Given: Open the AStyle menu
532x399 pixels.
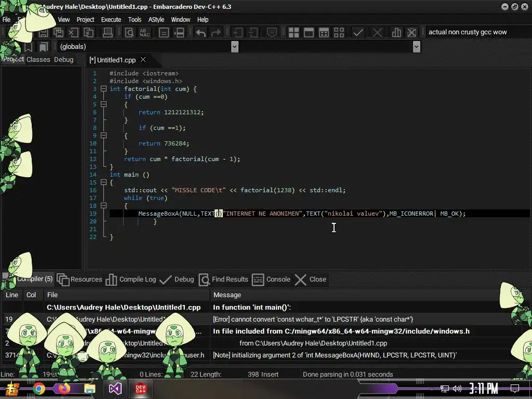Looking at the screenshot, I should coord(156,20).
